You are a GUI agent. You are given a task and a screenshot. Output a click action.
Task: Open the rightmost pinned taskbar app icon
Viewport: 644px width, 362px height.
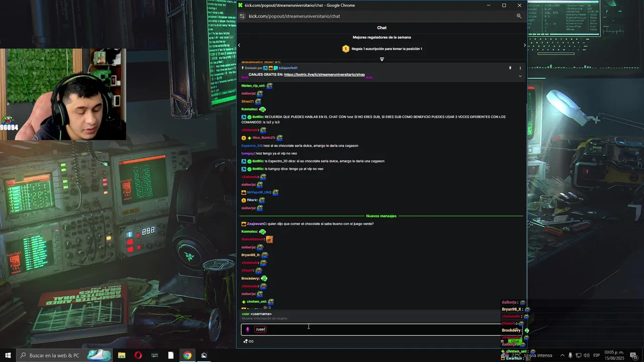pyautogui.click(x=204, y=355)
